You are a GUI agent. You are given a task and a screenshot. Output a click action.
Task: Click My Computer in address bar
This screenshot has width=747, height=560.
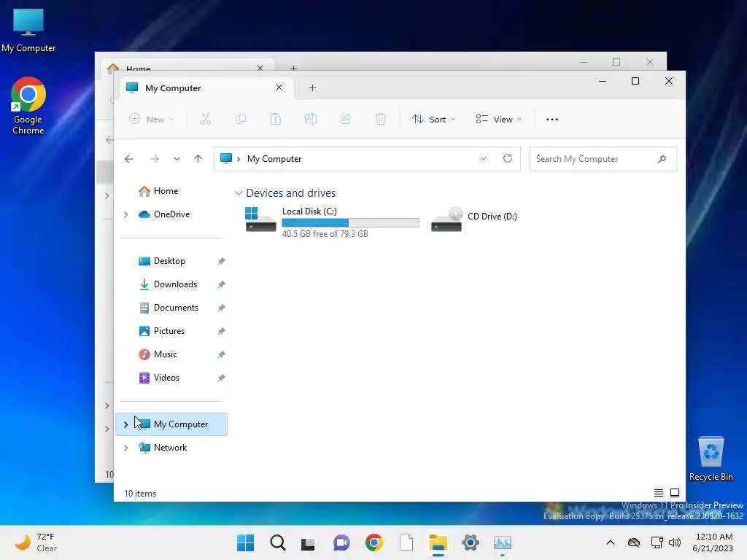tap(274, 159)
